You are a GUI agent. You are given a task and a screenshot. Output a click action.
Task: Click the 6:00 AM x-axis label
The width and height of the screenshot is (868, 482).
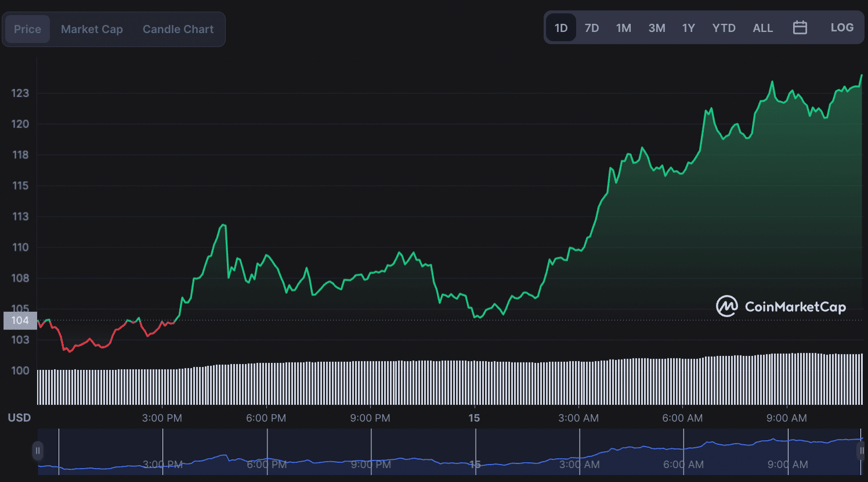tap(682, 418)
